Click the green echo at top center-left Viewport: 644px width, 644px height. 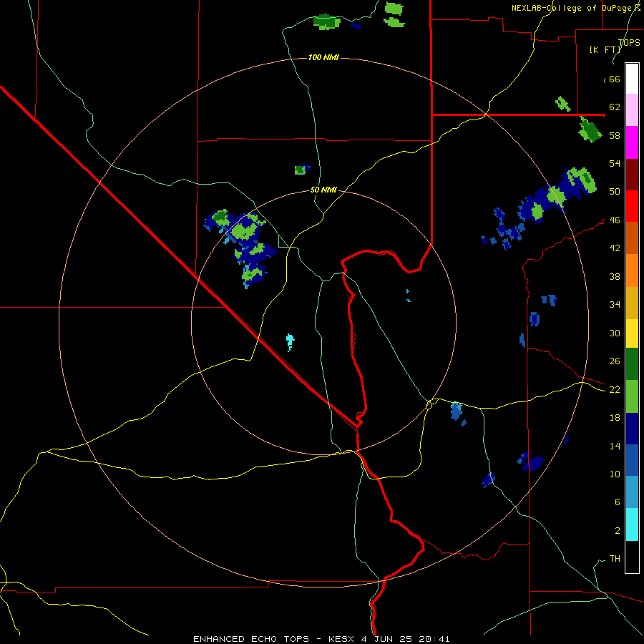coord(326,21)
